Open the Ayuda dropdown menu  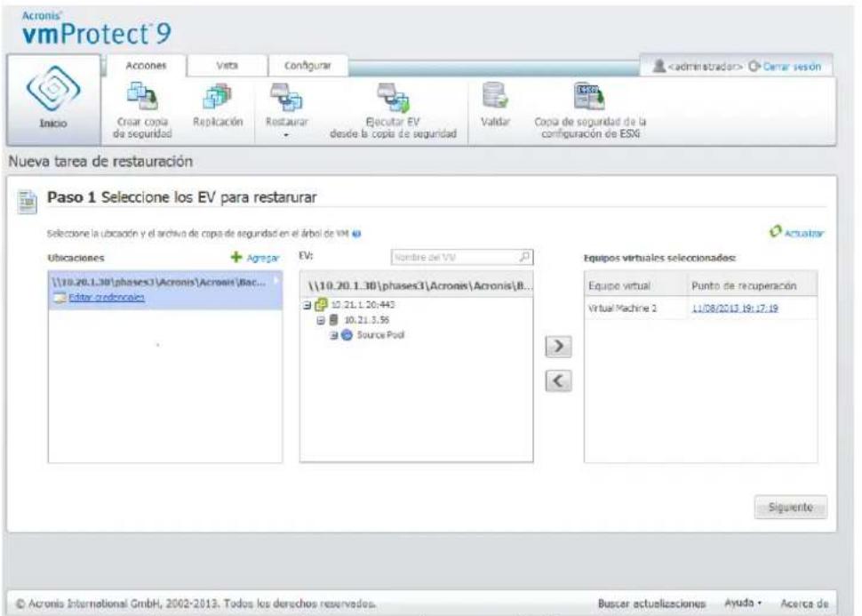(743, 603)
